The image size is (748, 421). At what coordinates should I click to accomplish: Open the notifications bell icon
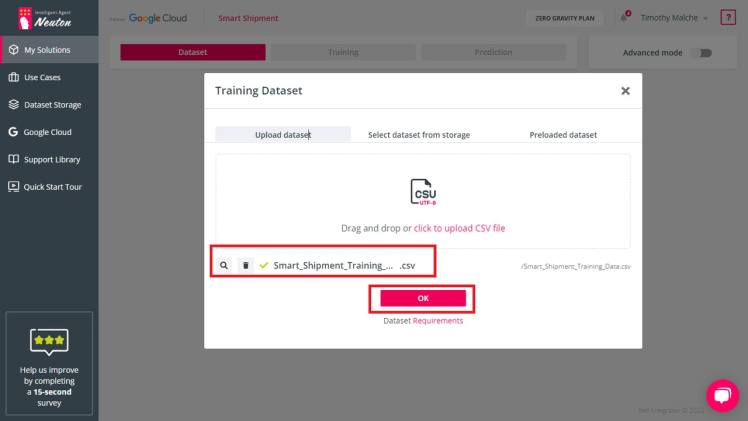[x=624, y=18]
